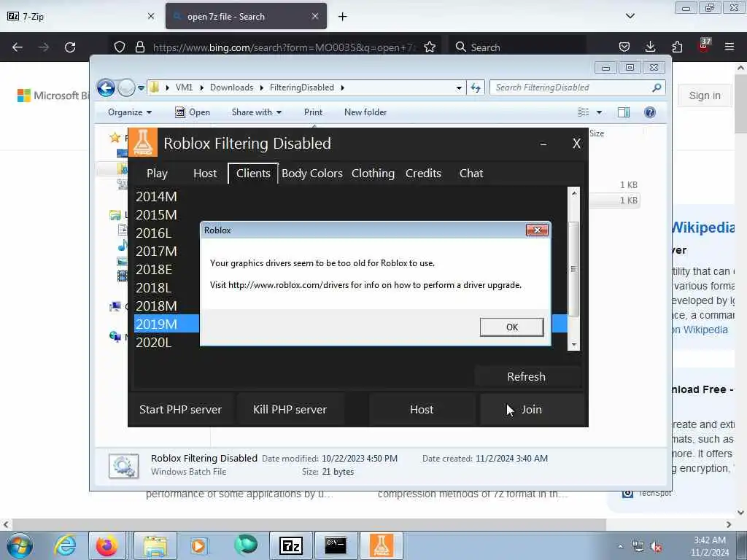747x560 pixels.
Task: Switch to the Clothing tab
Action: [x=373, y=174]
